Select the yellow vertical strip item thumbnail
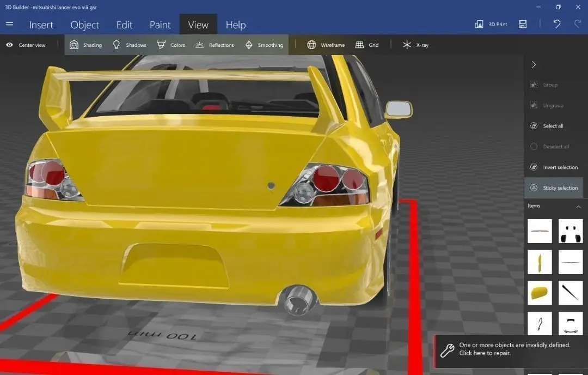Image resolution: width=588 pixels, height=375 pixels. (540, 262)
